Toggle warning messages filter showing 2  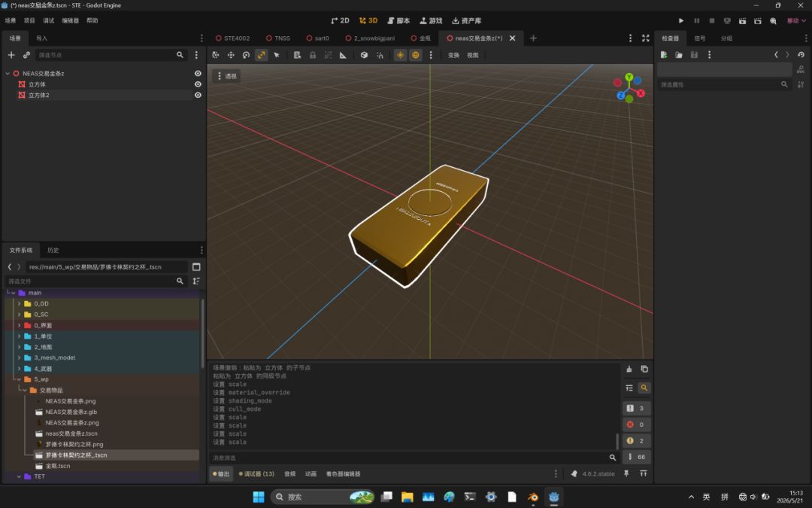[637, 440]
